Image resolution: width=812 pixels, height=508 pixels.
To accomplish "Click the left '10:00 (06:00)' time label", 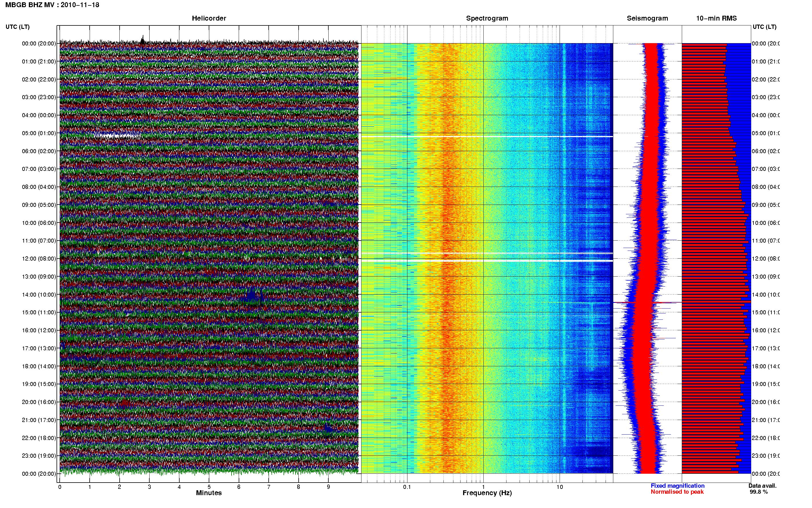I will point(39,223).
